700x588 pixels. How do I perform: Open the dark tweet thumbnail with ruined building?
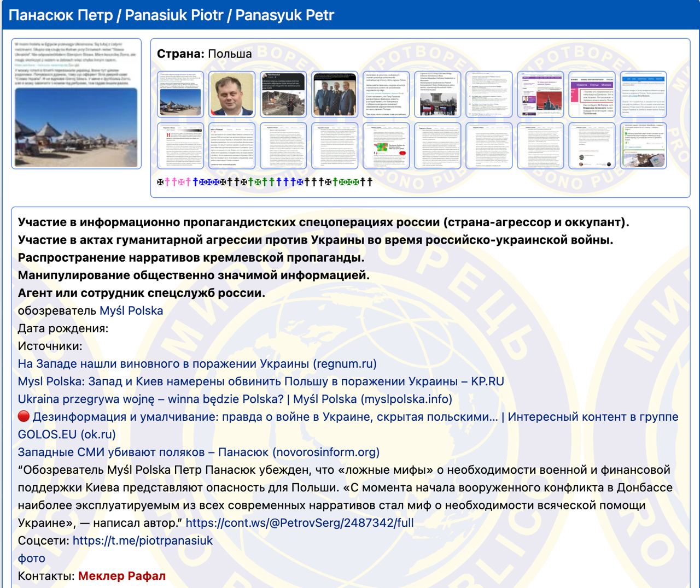(x=283, y=94)
